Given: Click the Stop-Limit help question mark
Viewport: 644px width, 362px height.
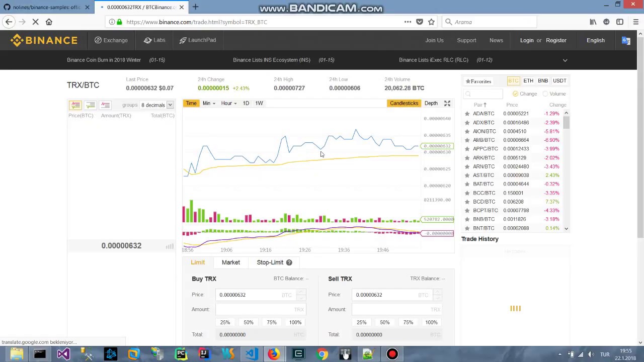Looking at the screenshot, I should 289,262.
